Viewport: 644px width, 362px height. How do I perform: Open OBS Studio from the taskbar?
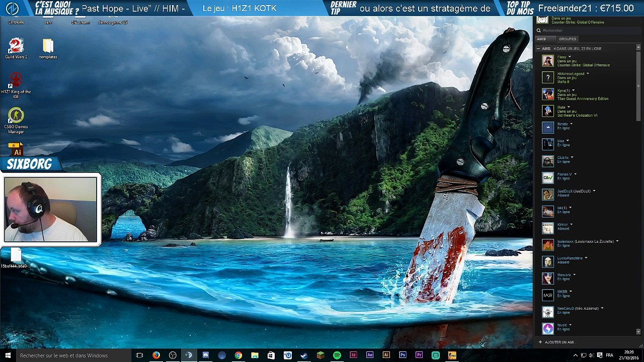173,355
